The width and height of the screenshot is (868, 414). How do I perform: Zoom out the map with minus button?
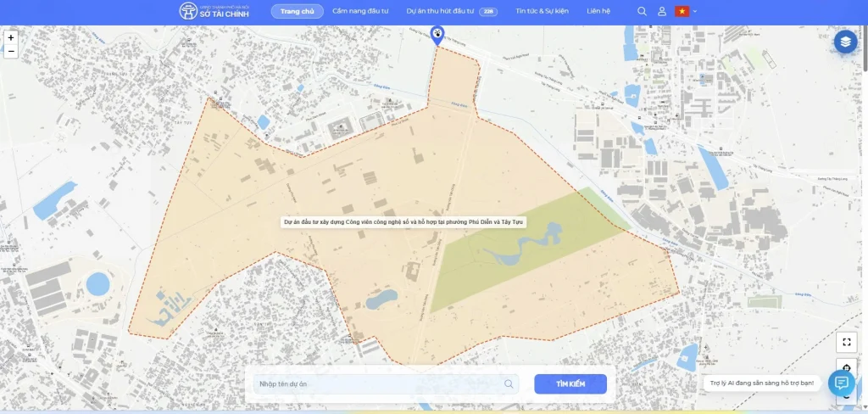click(x=11, y=52)
